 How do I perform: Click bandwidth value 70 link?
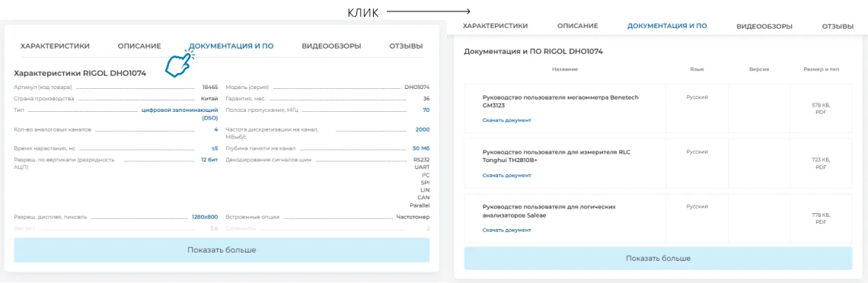pos(426,110)
